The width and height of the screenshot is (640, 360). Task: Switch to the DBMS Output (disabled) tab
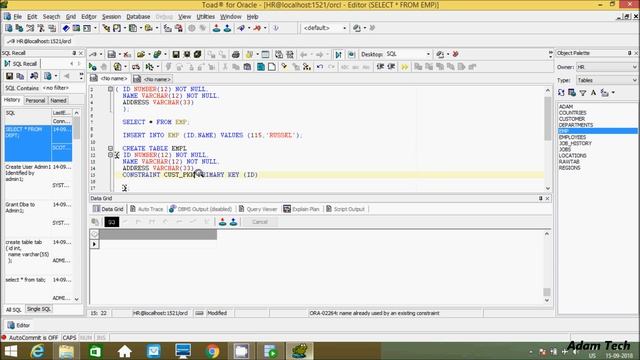coord(200,209)
